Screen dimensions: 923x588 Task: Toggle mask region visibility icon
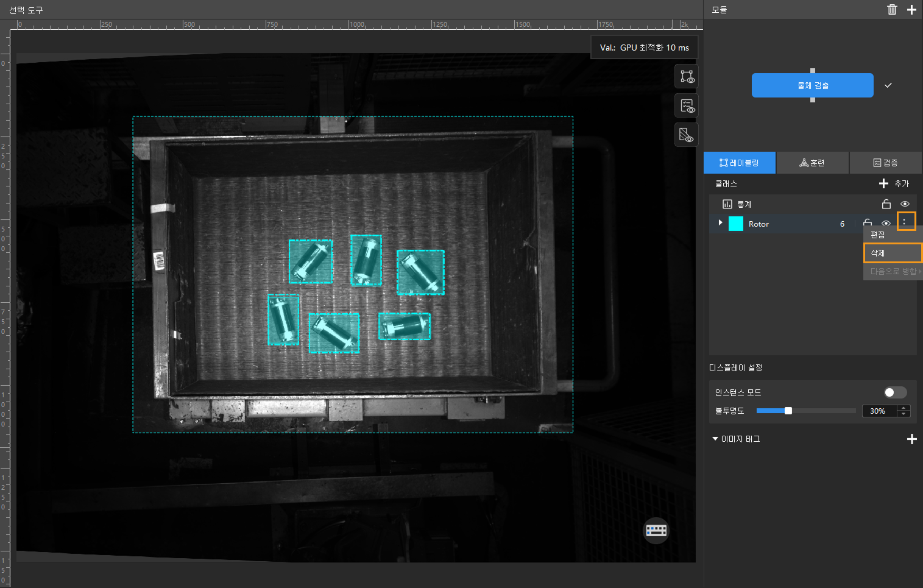687,135
